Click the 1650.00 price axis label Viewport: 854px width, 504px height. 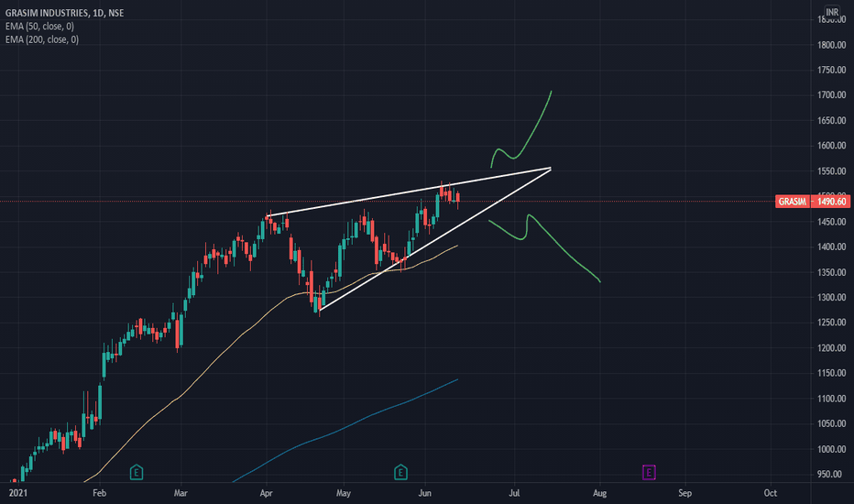click(x=832, y=120)
